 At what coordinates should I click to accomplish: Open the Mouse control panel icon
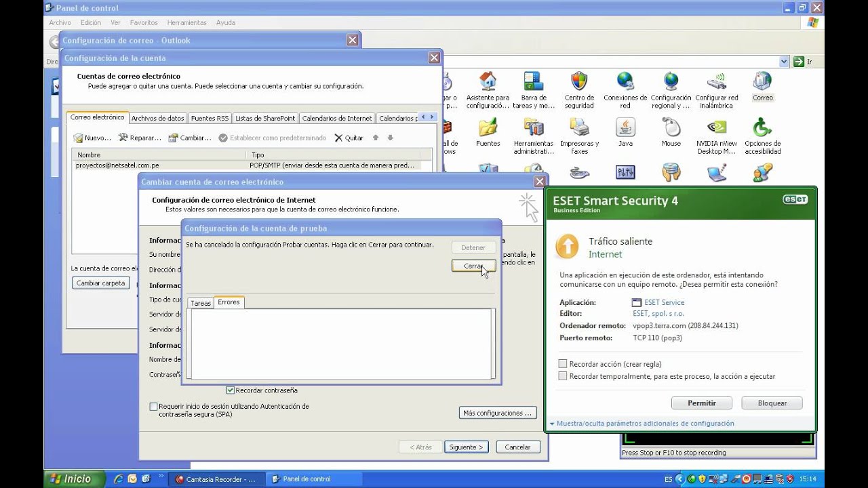pos(671,132)
